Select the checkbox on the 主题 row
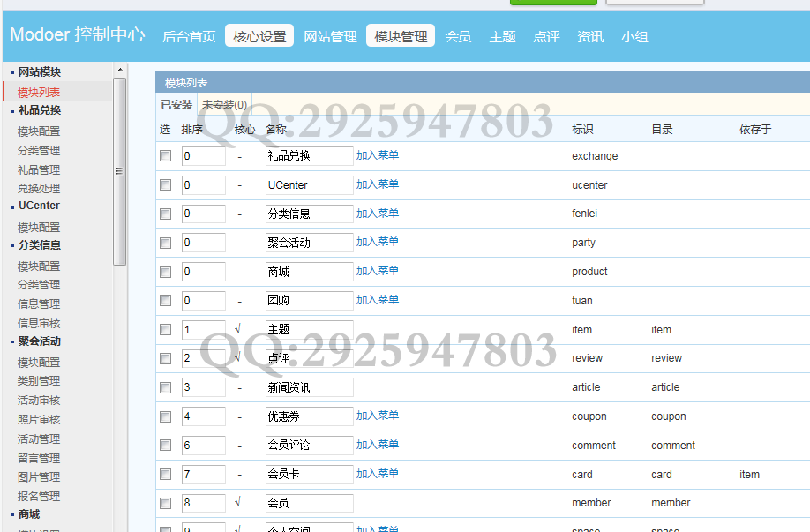Viewport: 810px width, 532px height. [x=165, y=330]
